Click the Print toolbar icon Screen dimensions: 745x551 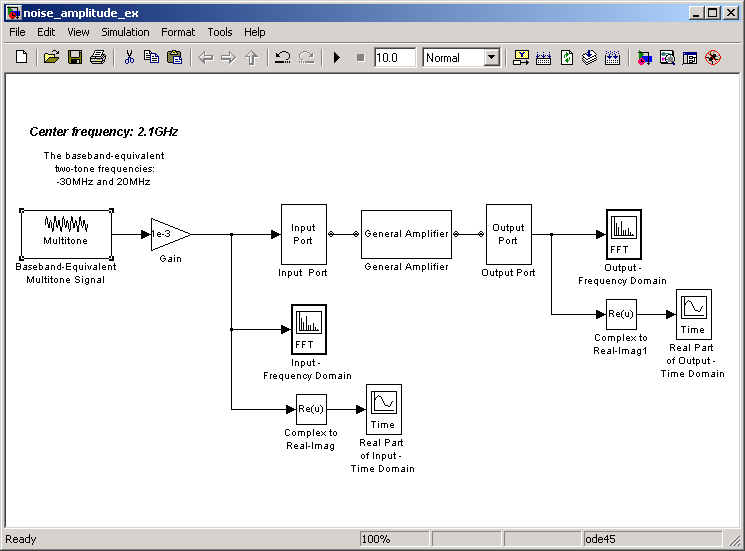98,57
